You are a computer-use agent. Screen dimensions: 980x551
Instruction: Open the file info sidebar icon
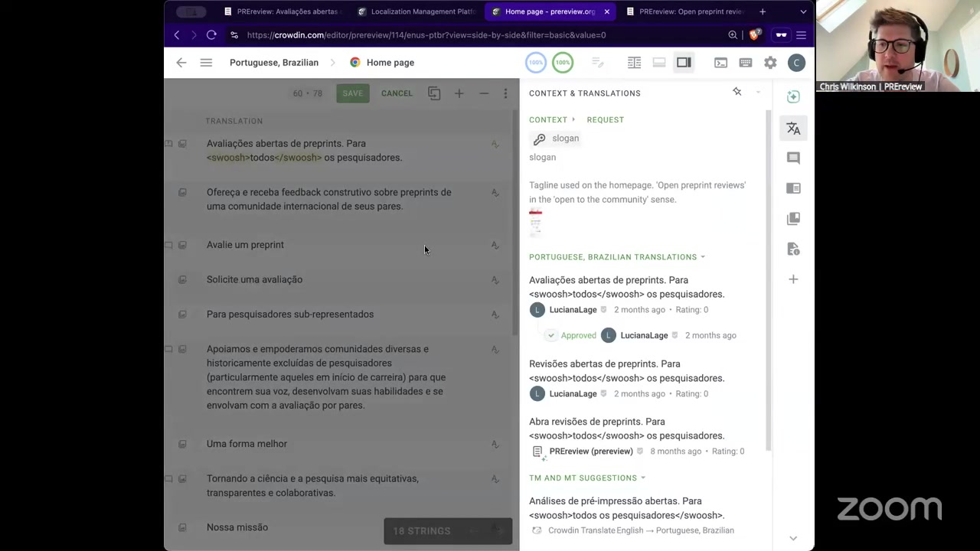click(x=793, y=249)
